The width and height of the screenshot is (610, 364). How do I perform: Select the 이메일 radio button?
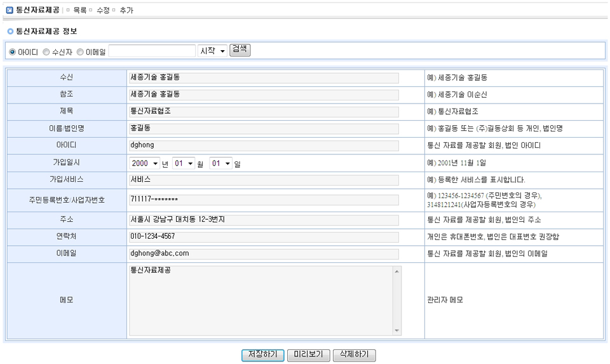80,52
